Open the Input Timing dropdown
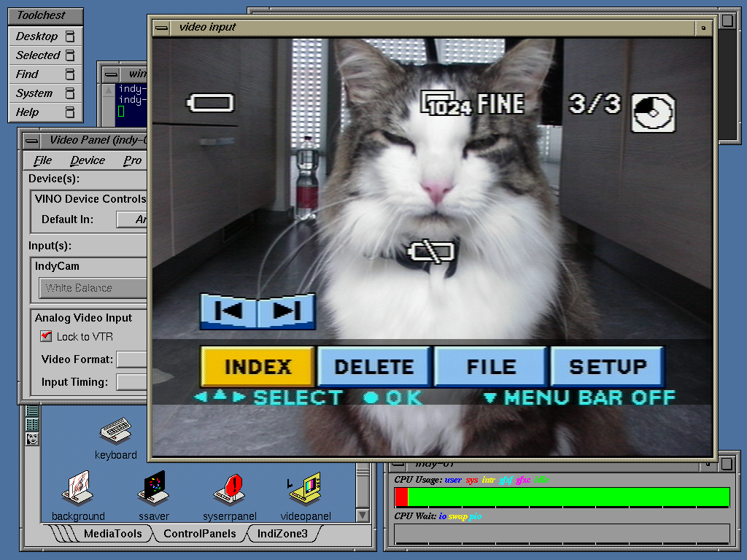Screen dimensions: 747x560 133,381
